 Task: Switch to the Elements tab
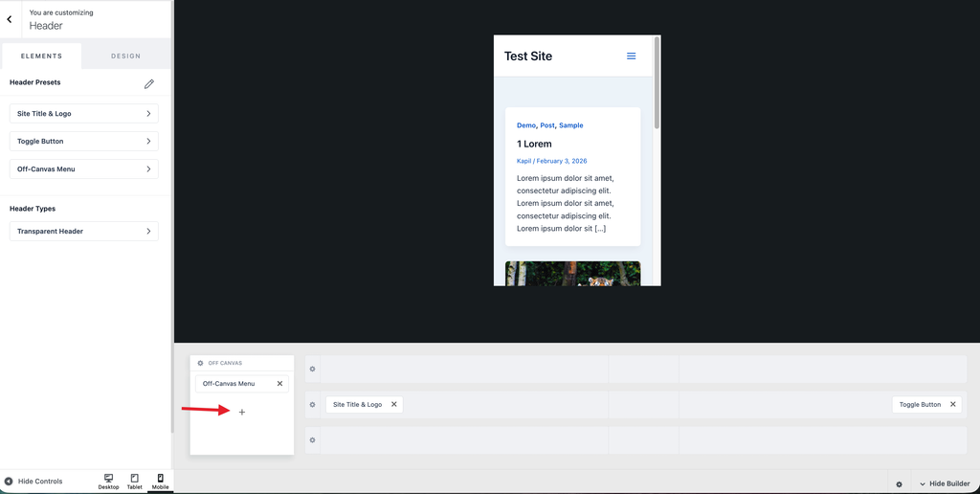click(41, 56)
